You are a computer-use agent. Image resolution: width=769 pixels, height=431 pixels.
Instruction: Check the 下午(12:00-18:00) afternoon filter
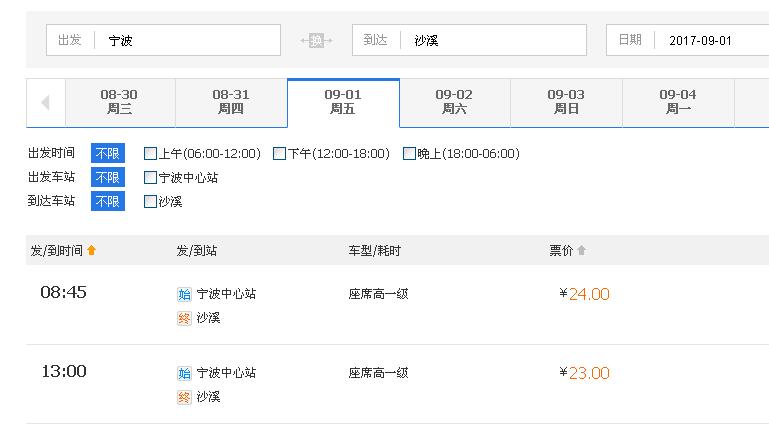[280, 154]
